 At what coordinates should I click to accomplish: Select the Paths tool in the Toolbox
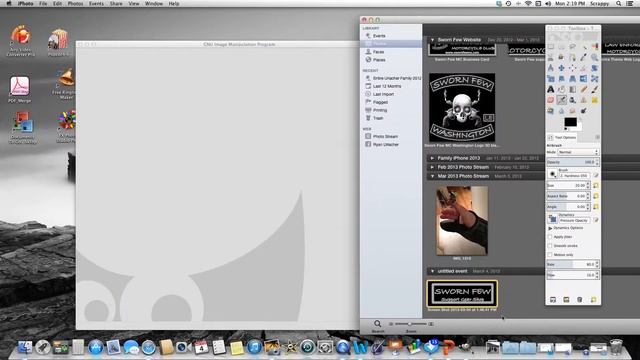tap(572, 57)
